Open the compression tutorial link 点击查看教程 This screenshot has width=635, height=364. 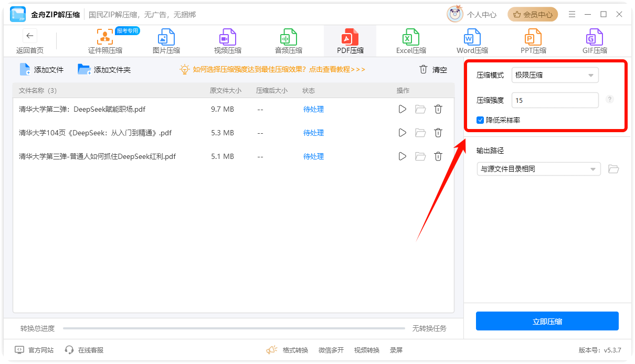click(337, 69)
